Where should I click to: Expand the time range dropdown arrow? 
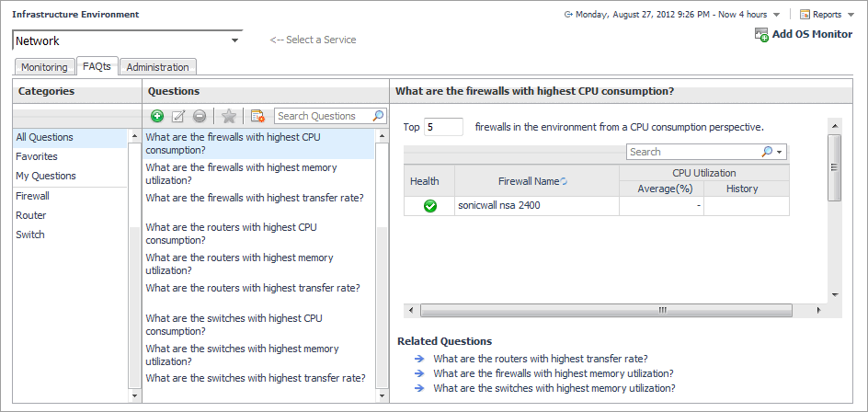[x=777, y=15]
